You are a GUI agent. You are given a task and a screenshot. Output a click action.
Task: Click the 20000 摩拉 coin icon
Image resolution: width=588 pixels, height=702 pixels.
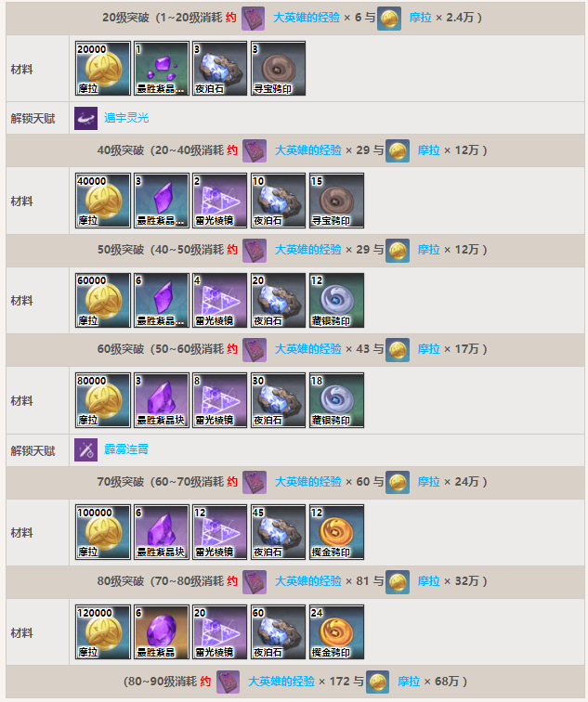pyautogui.click(x=103, y=69)
